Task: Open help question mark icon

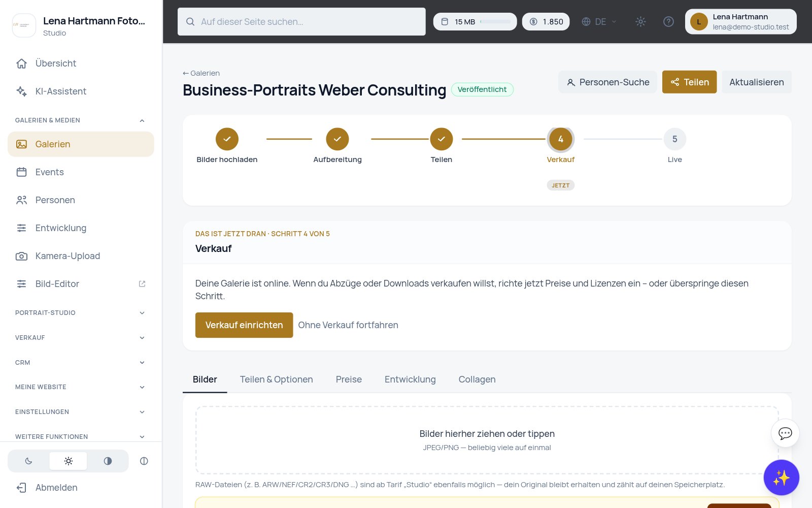Action: (668, 22)
